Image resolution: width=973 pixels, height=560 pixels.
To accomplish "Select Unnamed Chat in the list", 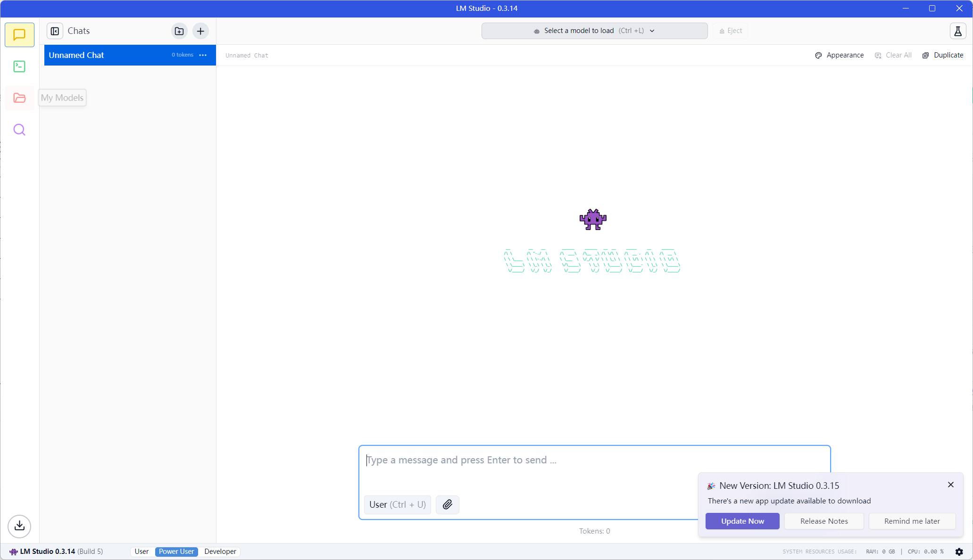I will point(130,55).
